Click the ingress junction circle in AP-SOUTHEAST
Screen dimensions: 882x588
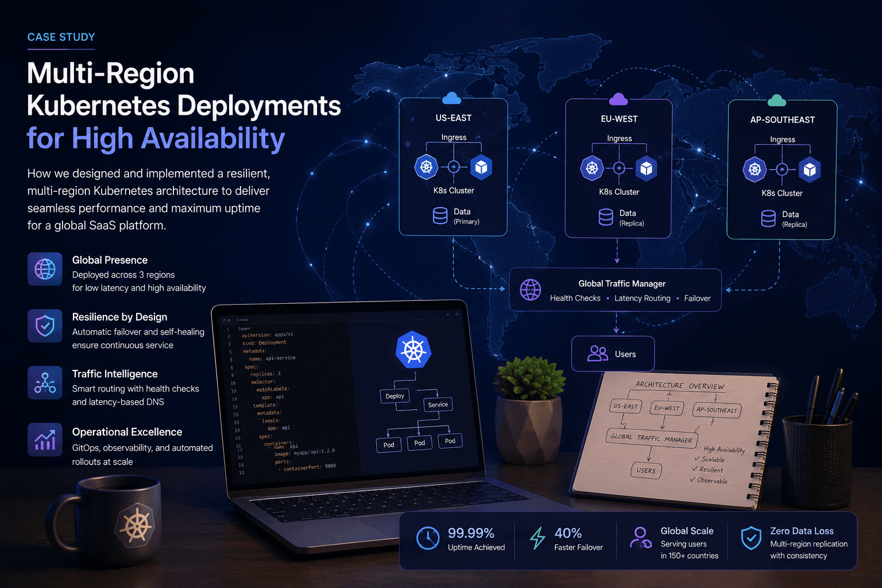point(782,169)
